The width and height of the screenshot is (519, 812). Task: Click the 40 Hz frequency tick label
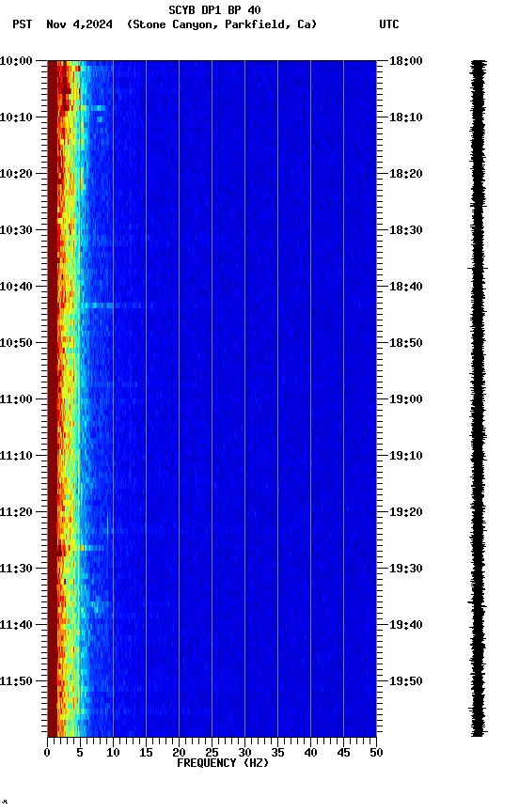click(x=310, y=753)
